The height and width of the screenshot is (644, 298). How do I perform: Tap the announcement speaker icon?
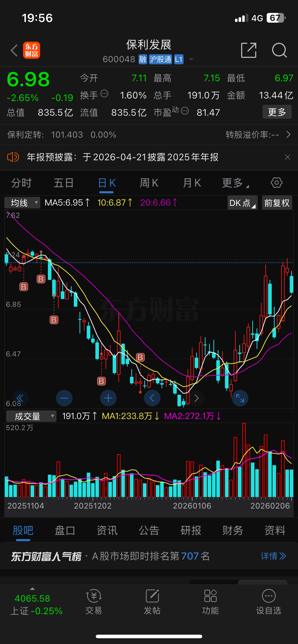pos(13,157)
